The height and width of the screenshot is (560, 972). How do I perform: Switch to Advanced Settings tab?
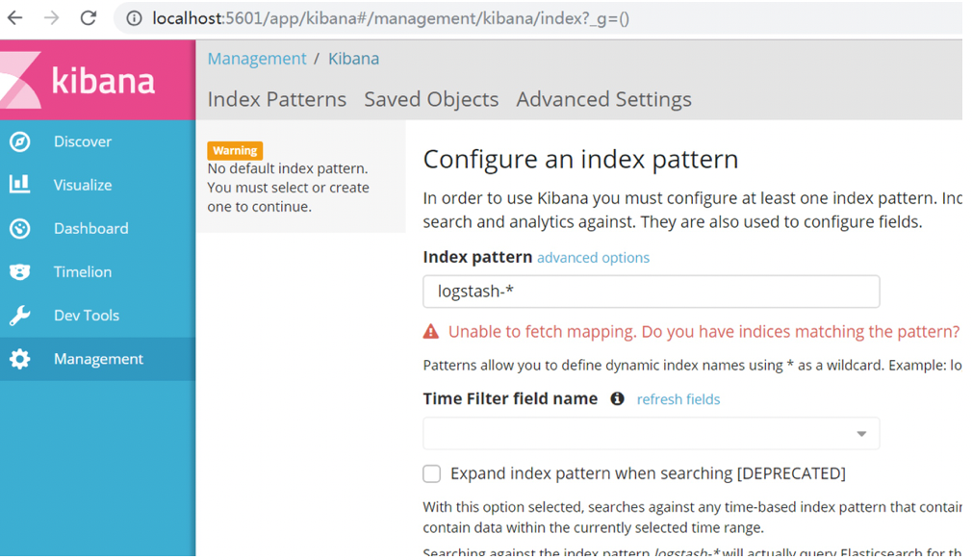point(604,100)
